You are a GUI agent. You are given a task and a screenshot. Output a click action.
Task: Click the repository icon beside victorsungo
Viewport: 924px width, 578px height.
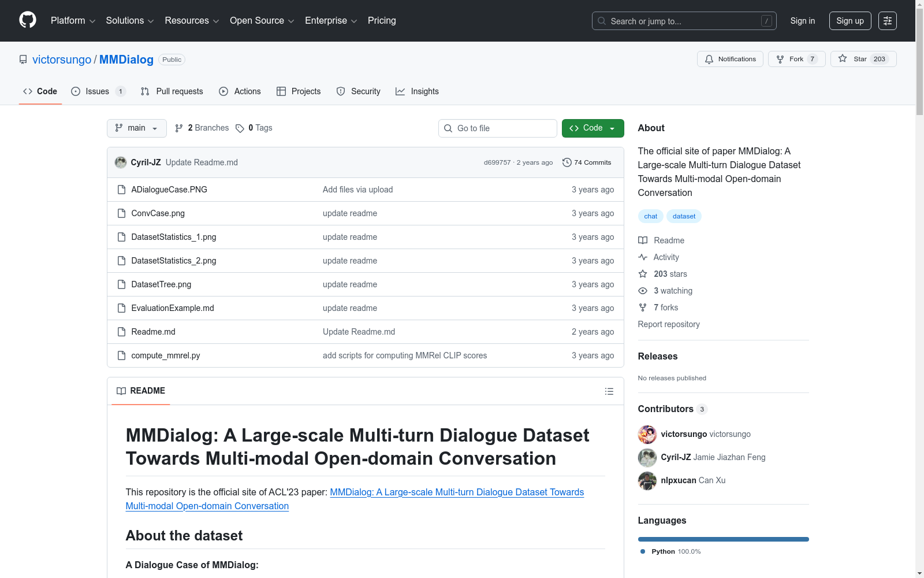pyautogui.click(x=23, y=60)
